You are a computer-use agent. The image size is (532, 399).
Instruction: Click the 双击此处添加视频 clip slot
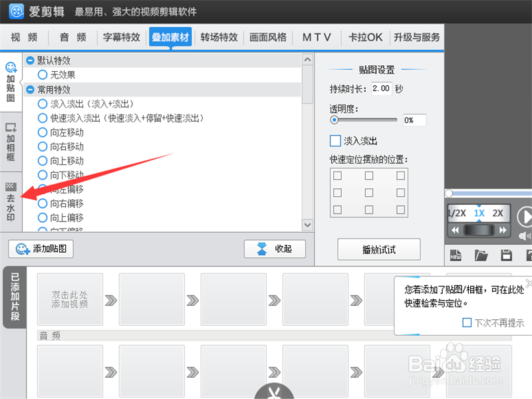(70, 299)
